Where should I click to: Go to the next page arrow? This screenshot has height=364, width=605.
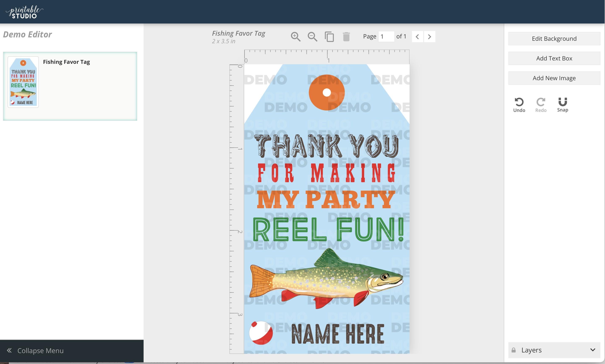pyautogui.click(x=430, y=37)
